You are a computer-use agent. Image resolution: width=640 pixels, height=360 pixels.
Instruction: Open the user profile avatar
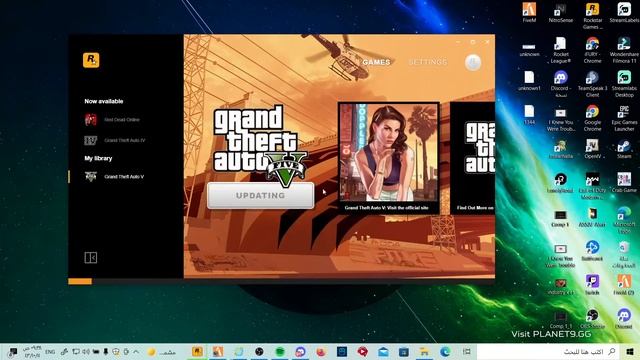(473, 62)
